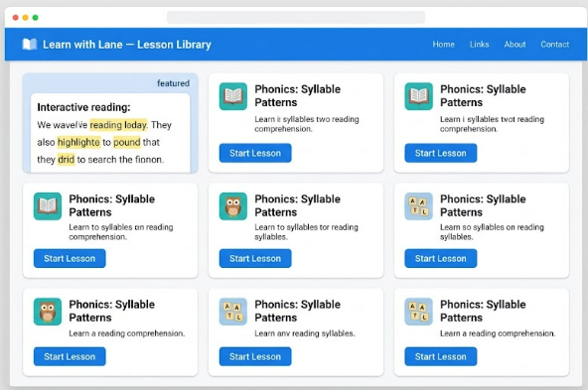The width and height of the screenshot is (588, 390).
Task: Click the 'Phonics: Syllable Patterns' title beside the letter tiles, above 'Learn a reading comprehension'
Action: coord(483,311)
